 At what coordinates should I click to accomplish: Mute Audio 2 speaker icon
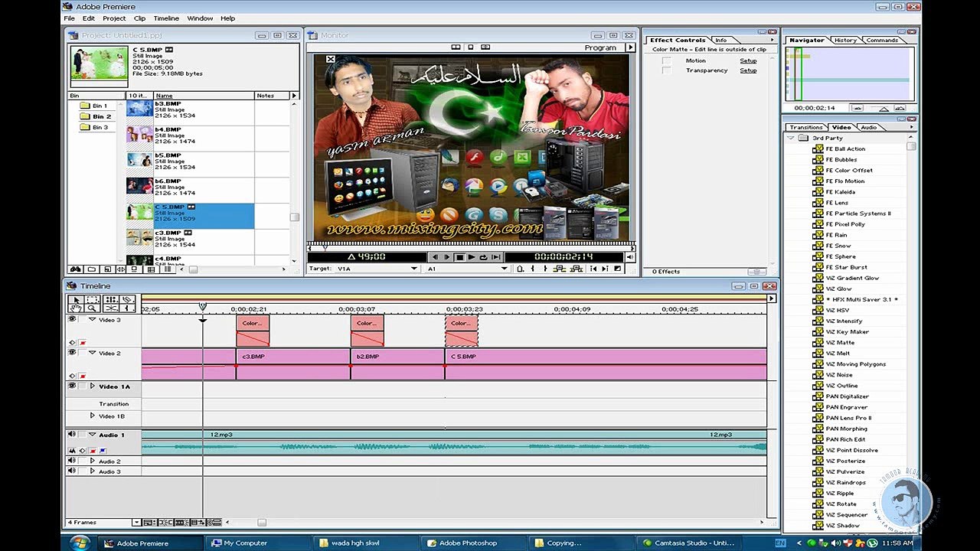72,461
